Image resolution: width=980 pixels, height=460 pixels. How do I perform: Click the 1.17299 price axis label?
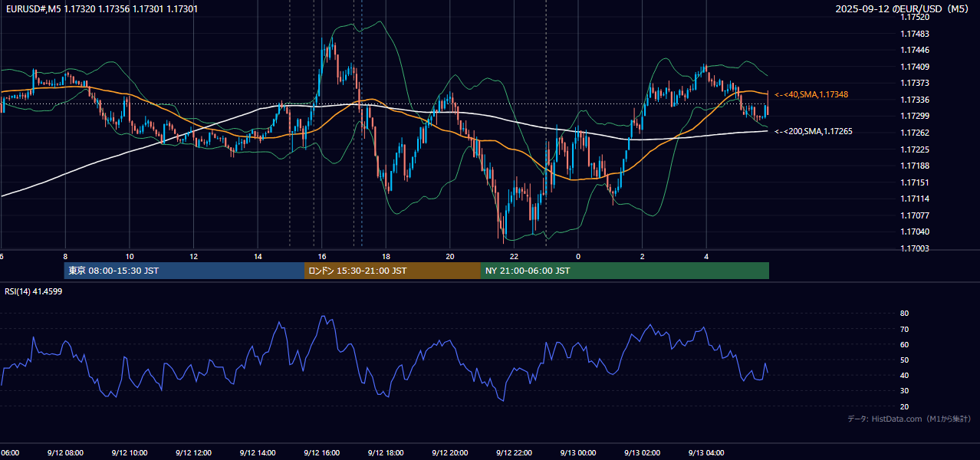click(915, 116)
